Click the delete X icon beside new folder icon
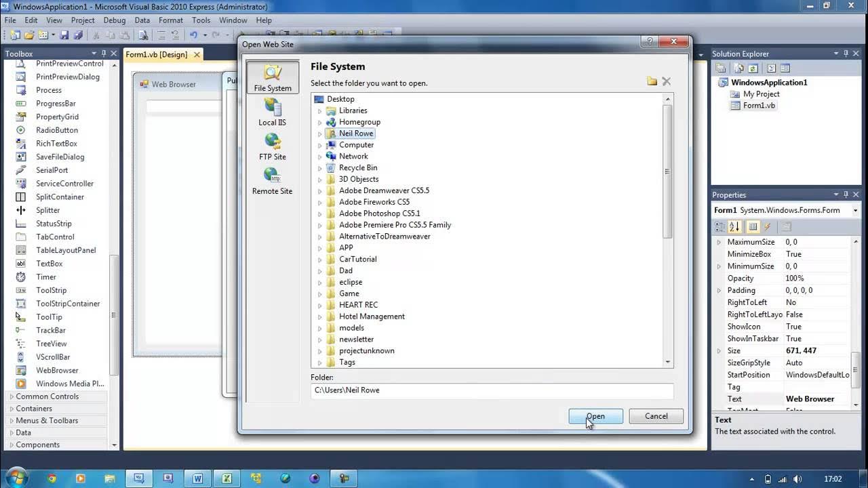This screenshot has height=488, width=868. point(667,81)
